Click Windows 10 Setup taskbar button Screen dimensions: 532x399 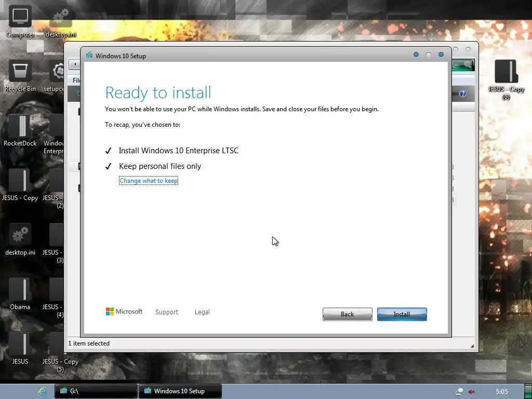pyautogui.click(x=180, y=391)
